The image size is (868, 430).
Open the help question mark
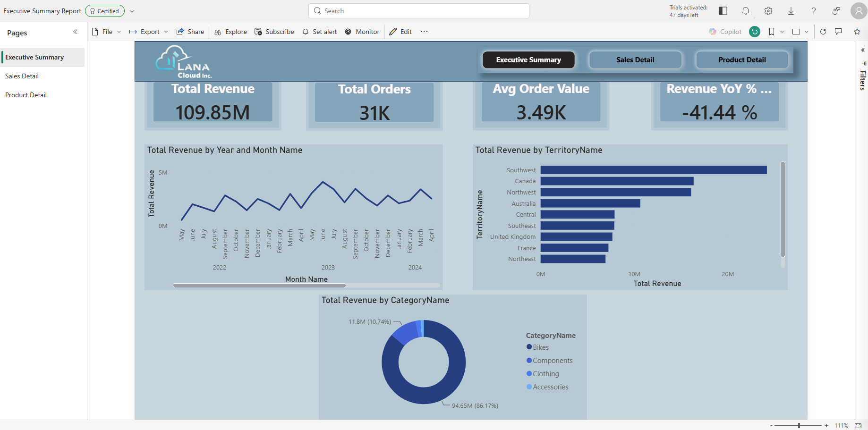814,11
